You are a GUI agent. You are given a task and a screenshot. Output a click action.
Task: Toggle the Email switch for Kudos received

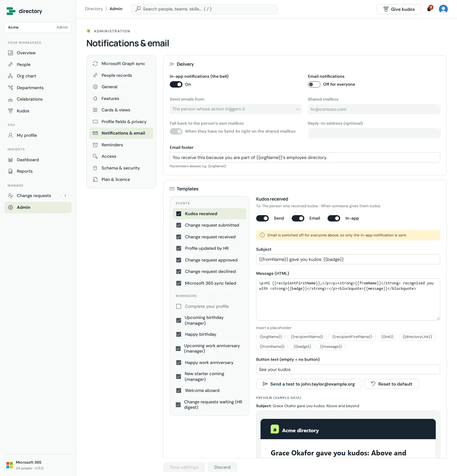298,218
